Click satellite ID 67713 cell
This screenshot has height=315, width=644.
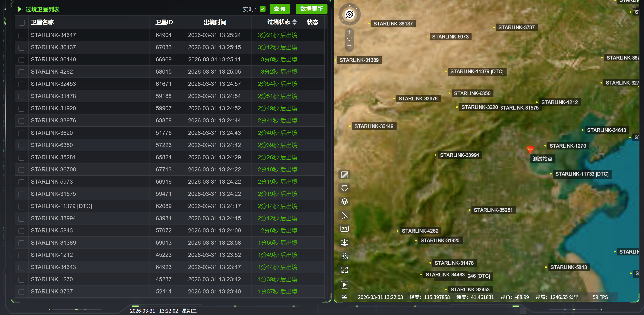coord(164,169)
